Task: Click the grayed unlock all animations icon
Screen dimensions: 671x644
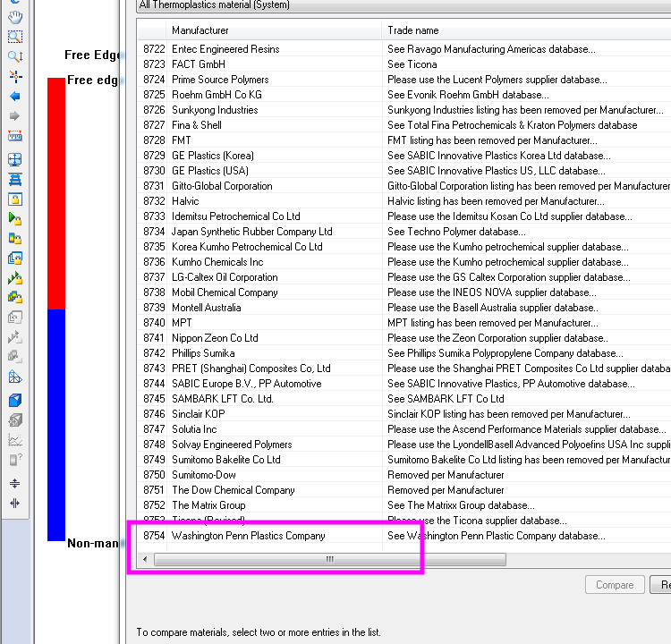Action: [x=15, y=337]
